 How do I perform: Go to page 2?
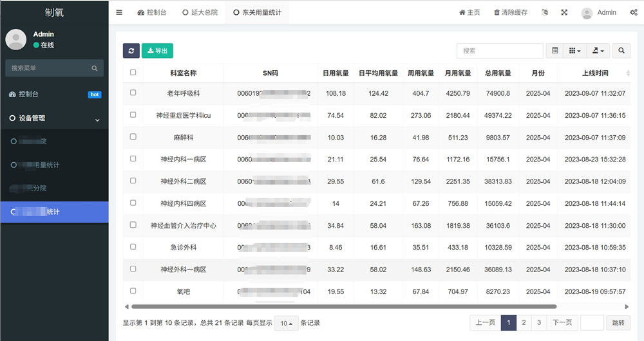tap(524, 322)
